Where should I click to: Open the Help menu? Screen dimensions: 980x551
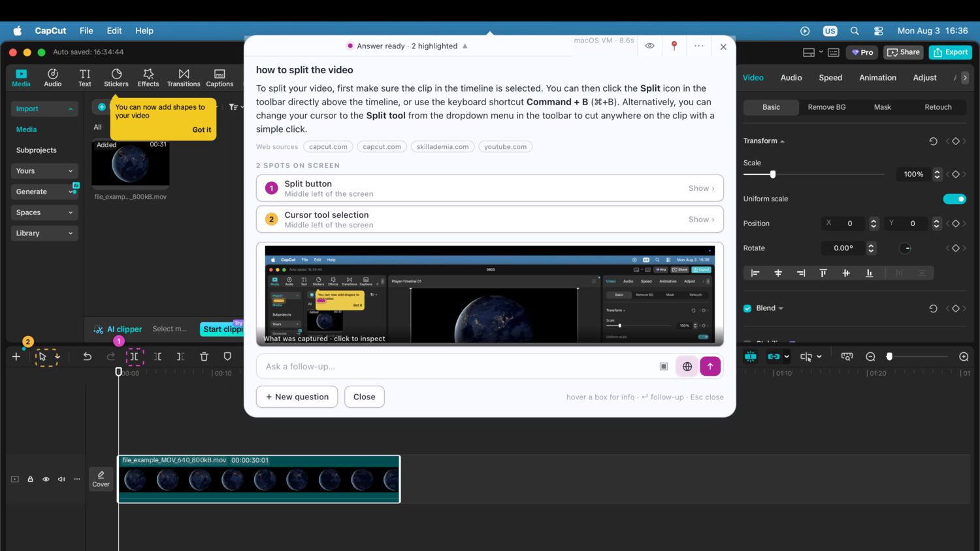pyautogui.click(x=144, y=31)
